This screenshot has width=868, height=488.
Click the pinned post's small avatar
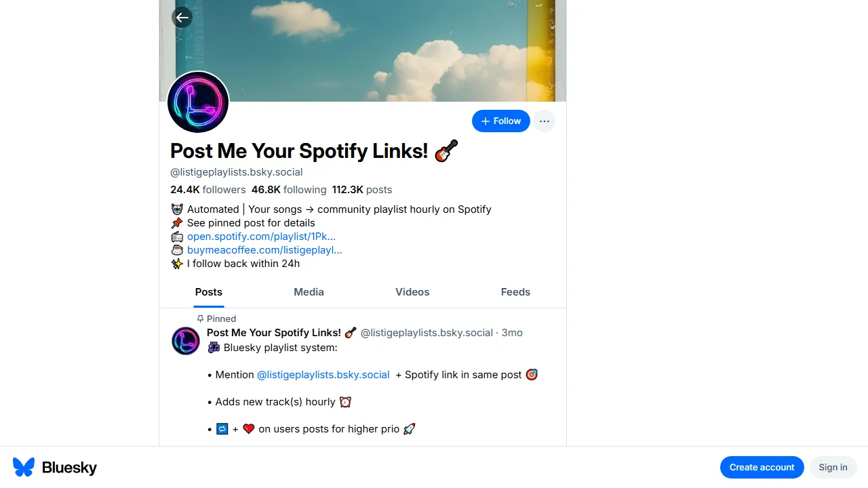coord(186,341)
